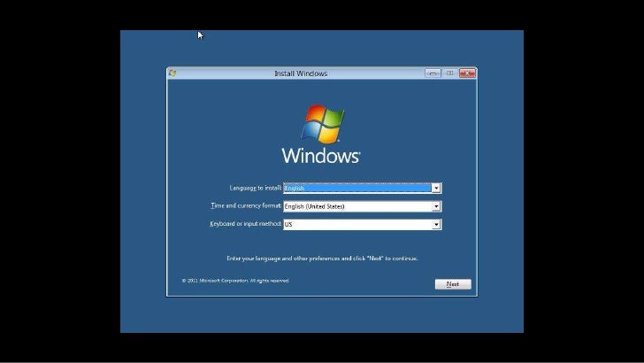Click the Next button to continue
644x363 pixels.
[x=453, y=284]
